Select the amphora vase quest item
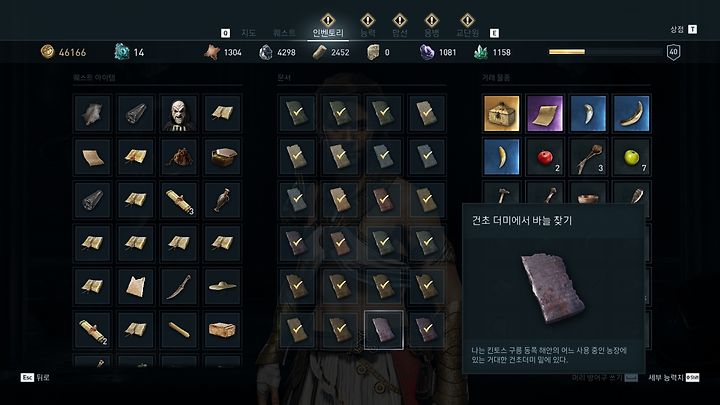The width and height of the screenshot is (720, 405). (222, 200)
